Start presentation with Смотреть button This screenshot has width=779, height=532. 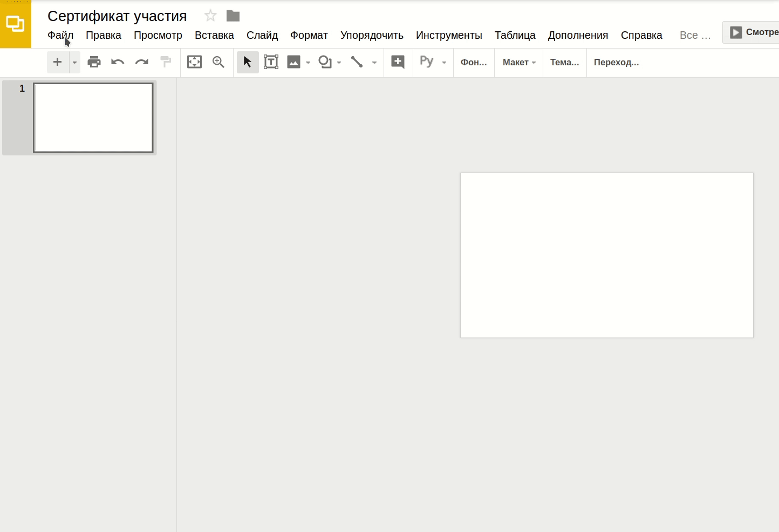751,32
